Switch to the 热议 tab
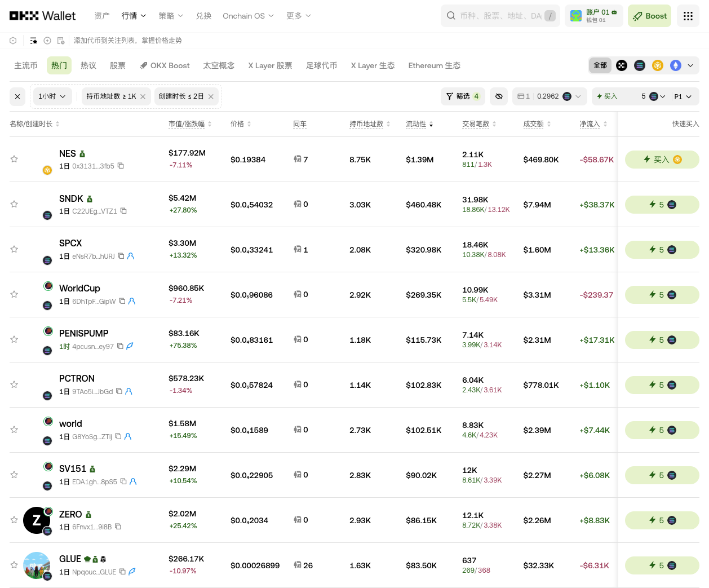Screen dimensions: 709x588 click(88, 65)
